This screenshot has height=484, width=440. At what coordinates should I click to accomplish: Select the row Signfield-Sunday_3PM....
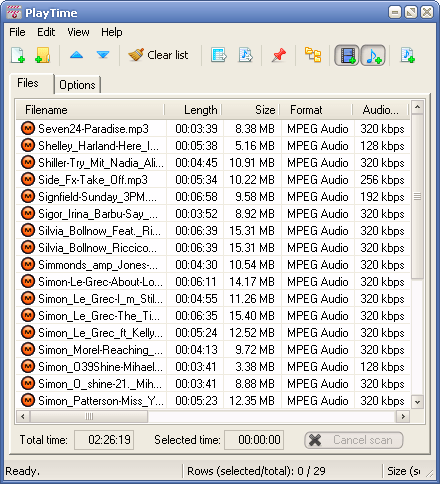(213, 197)
